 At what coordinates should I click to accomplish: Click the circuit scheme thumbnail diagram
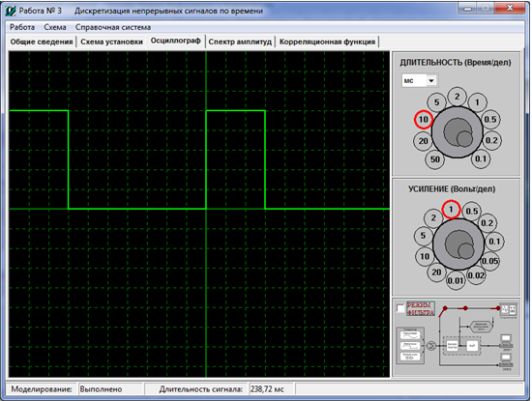(457, 336)
